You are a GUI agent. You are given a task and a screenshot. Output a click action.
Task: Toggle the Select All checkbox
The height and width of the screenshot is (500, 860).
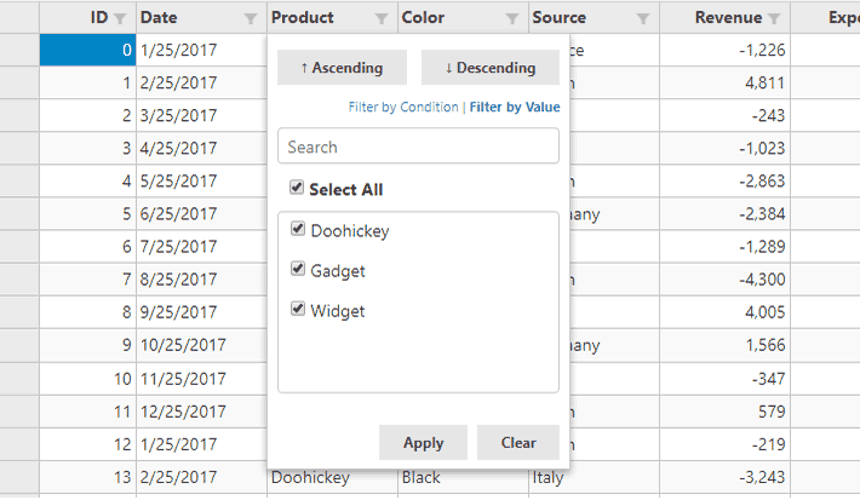[x=296, y=188]
